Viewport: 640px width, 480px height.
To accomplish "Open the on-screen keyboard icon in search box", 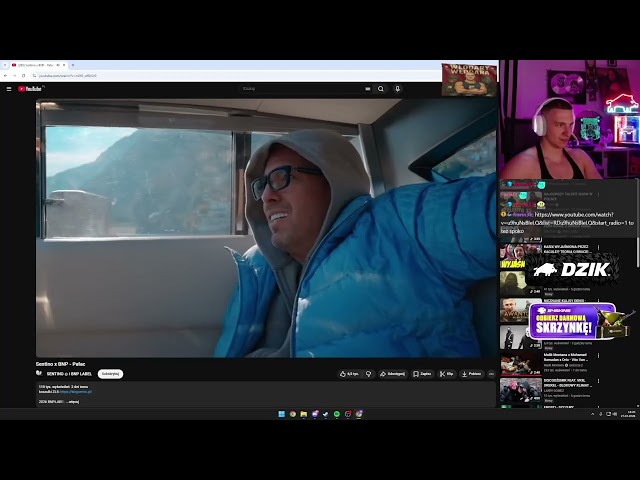I will tap(368, 89).
